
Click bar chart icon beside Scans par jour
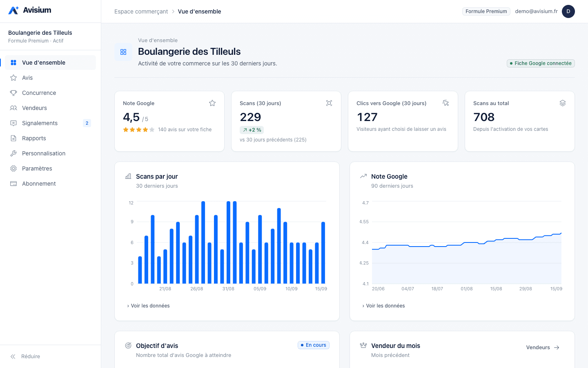pos(128,176)
